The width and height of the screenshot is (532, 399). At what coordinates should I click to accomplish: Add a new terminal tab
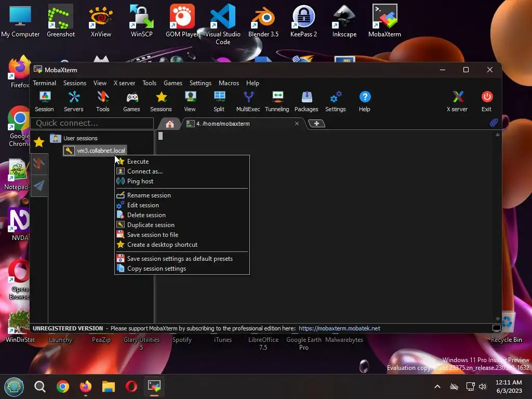click(316, 124)
